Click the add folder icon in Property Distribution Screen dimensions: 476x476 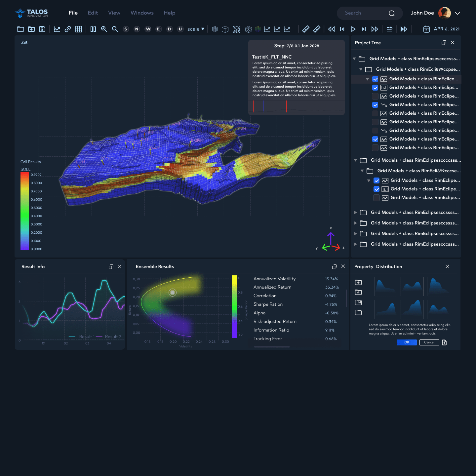[x=358, y=282]
